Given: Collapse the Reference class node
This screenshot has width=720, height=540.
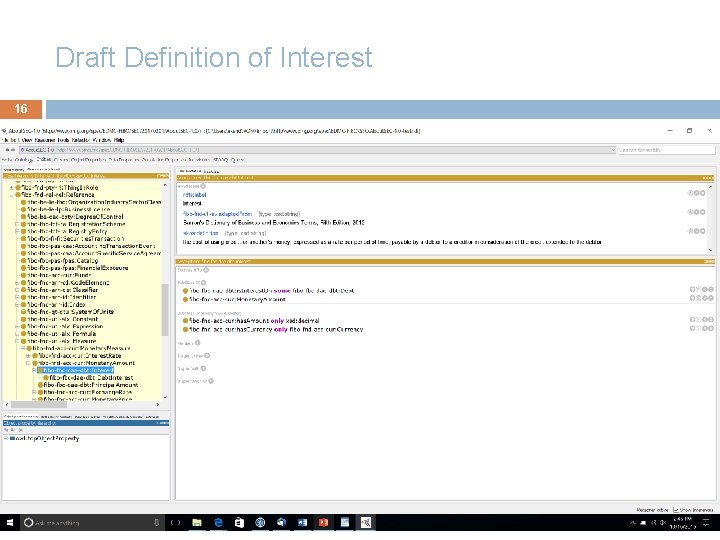Looking at the screenshot, I should pyautogui.click(x=11, y=195).
